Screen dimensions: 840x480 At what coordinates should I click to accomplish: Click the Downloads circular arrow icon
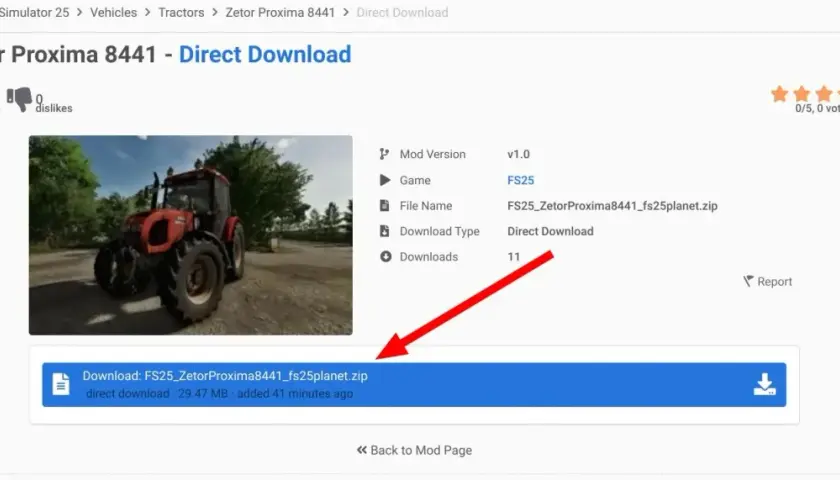coord(385,257)
